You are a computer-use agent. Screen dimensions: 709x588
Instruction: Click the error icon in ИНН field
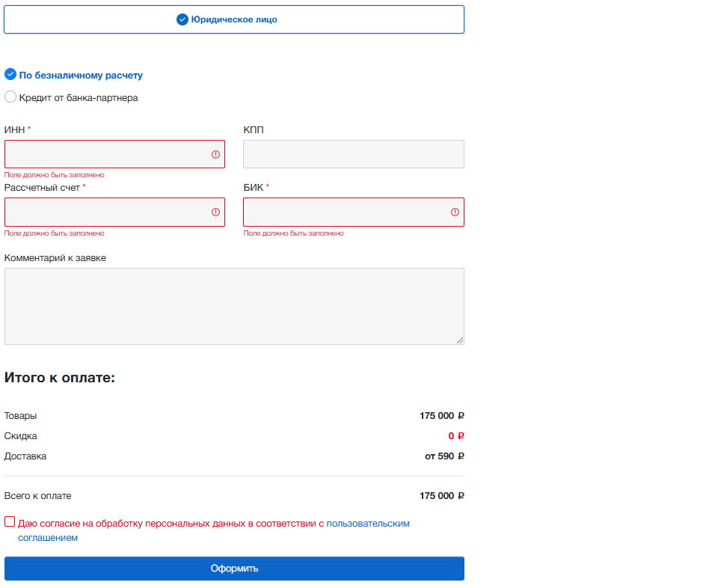pyautogui.click(x=215, y=155)
